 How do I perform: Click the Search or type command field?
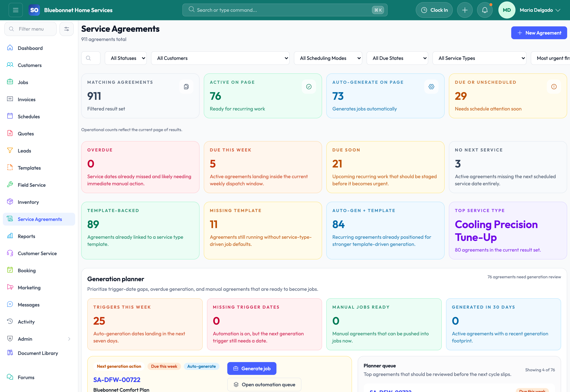(x=285, y=10)
